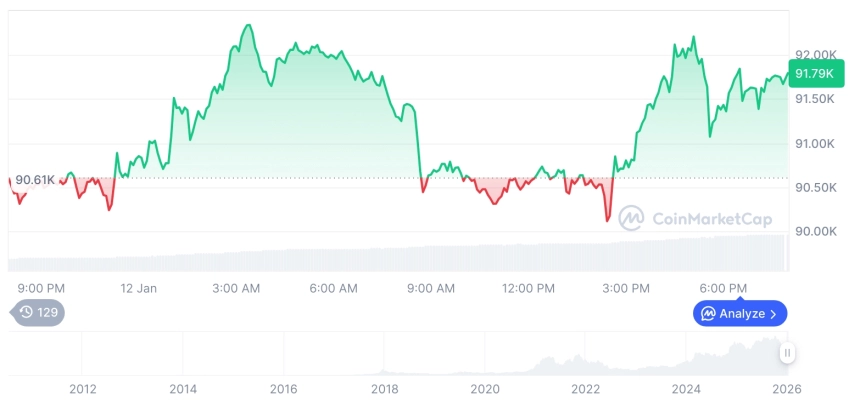Click the green 91.79K current price tag

tap(813, 73)
